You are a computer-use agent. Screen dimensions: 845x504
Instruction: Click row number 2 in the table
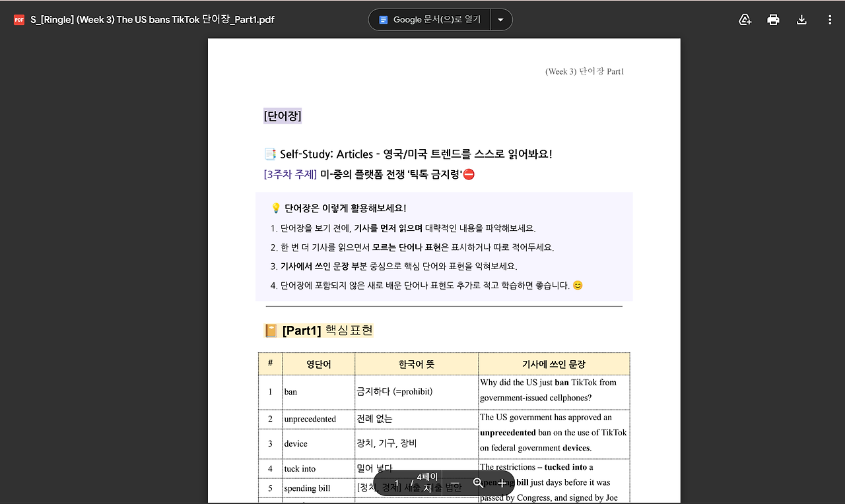(270, 419)
